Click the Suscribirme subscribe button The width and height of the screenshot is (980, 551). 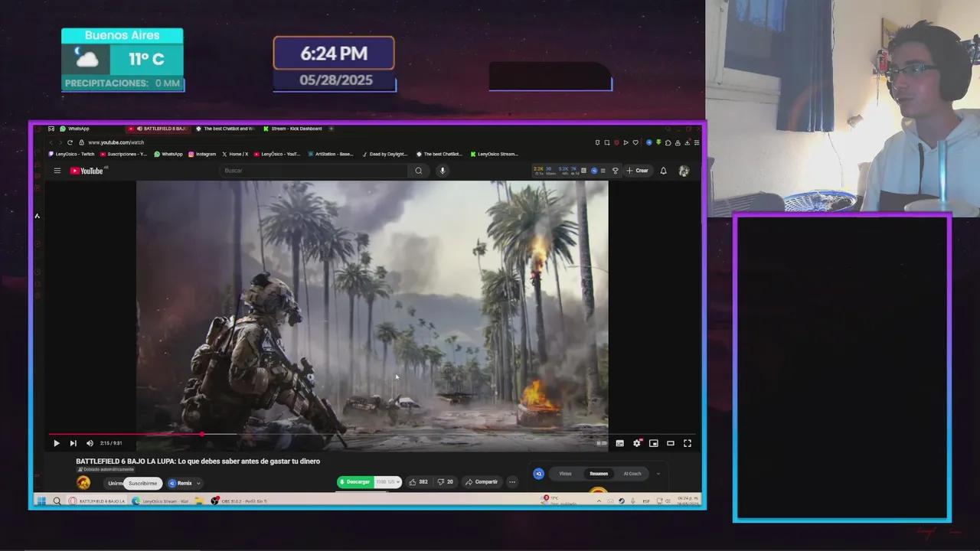[142, 483]
